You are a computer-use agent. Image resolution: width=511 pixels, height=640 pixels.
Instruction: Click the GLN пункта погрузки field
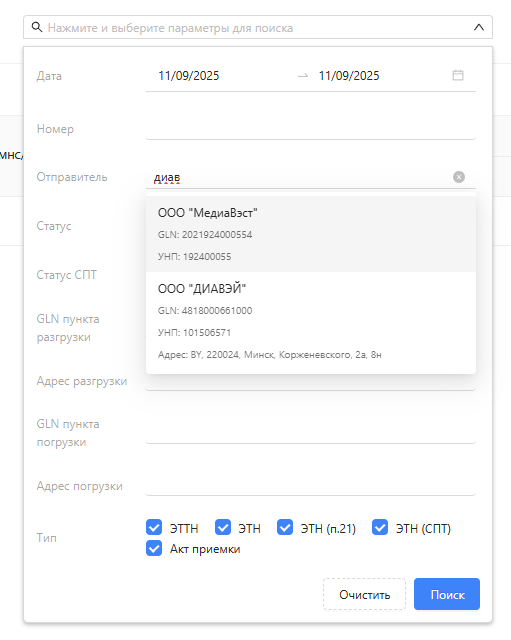tap(311, 433)
